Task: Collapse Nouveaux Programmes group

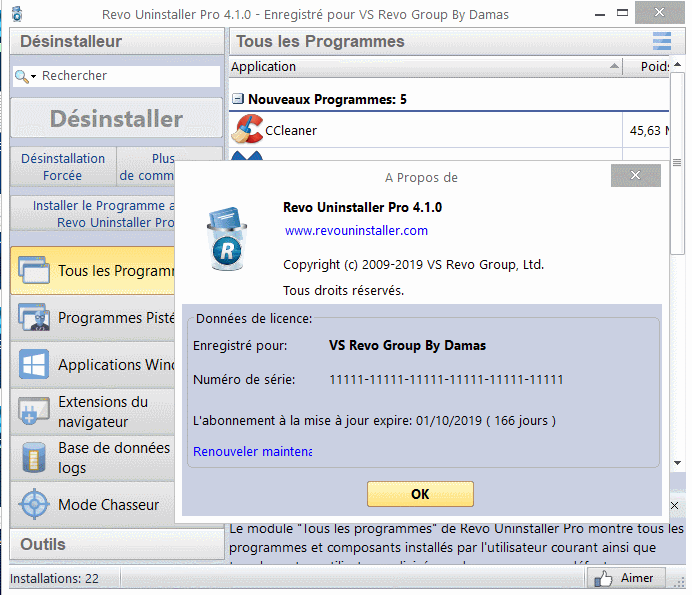Action: [237, 99]
